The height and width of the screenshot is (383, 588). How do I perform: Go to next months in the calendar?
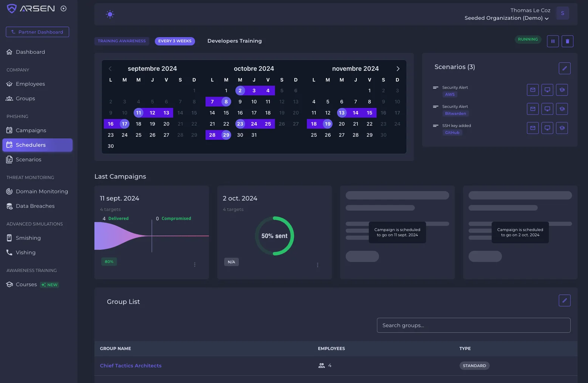(398, 69)
